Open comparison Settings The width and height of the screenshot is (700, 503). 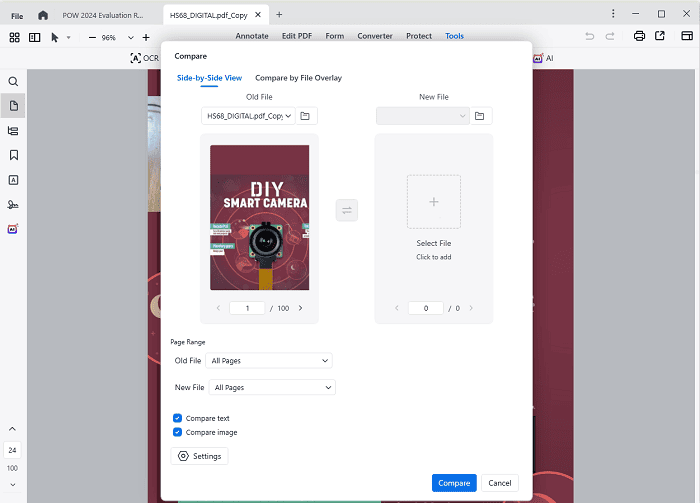[x=200, y=456]
